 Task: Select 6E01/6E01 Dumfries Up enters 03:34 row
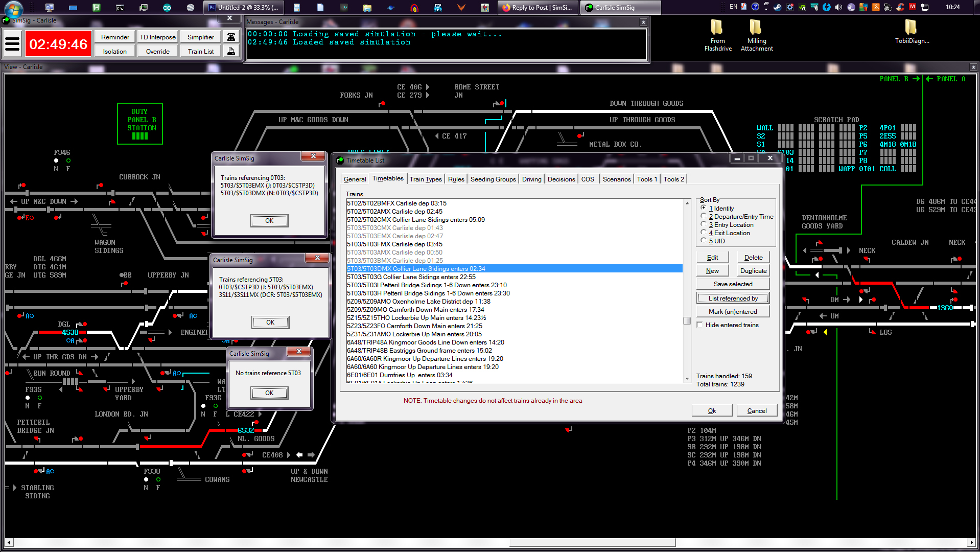pyautogui.click(x=514, y=375)
